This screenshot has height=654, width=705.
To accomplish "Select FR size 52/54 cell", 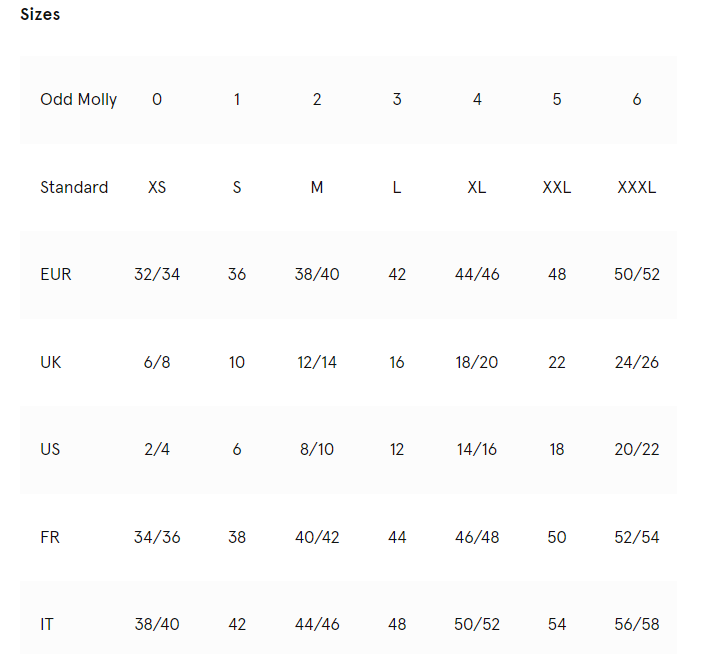I will (x=637, y=537).
